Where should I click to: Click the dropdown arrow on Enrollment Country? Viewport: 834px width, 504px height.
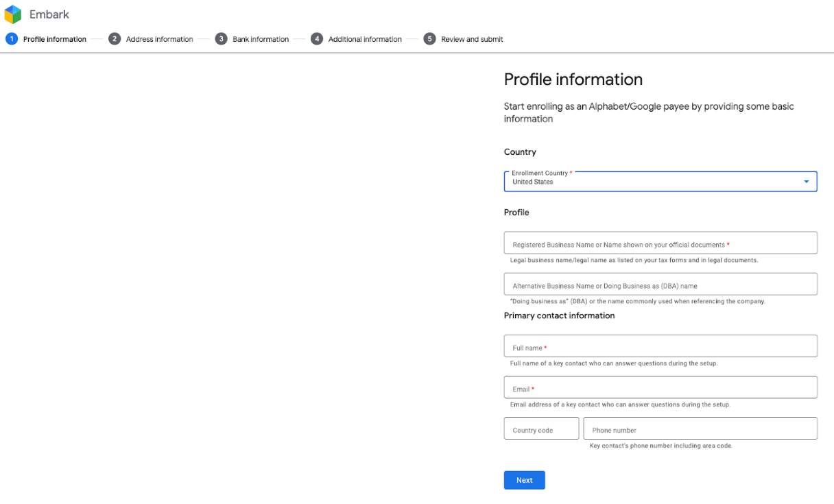point(806,181)
